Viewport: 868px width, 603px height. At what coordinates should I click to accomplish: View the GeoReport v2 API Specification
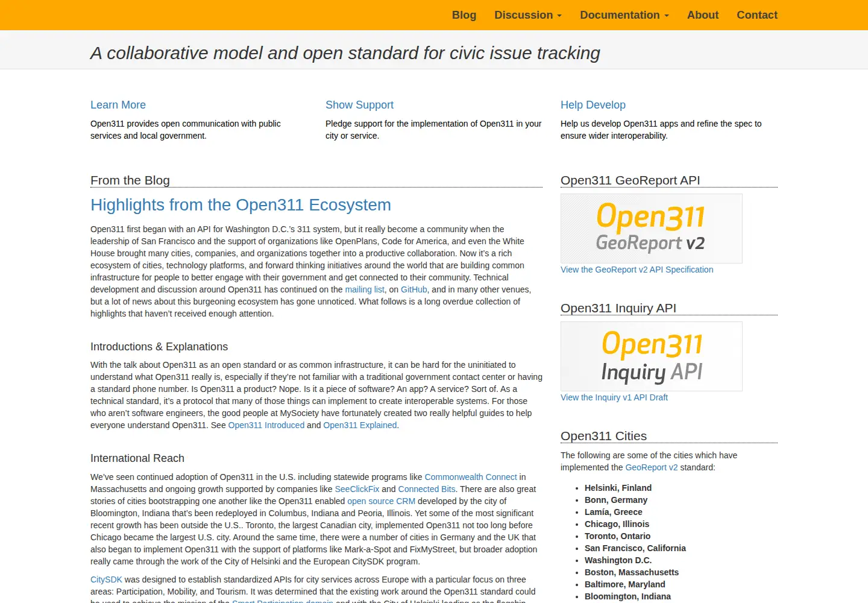[637, 270]
